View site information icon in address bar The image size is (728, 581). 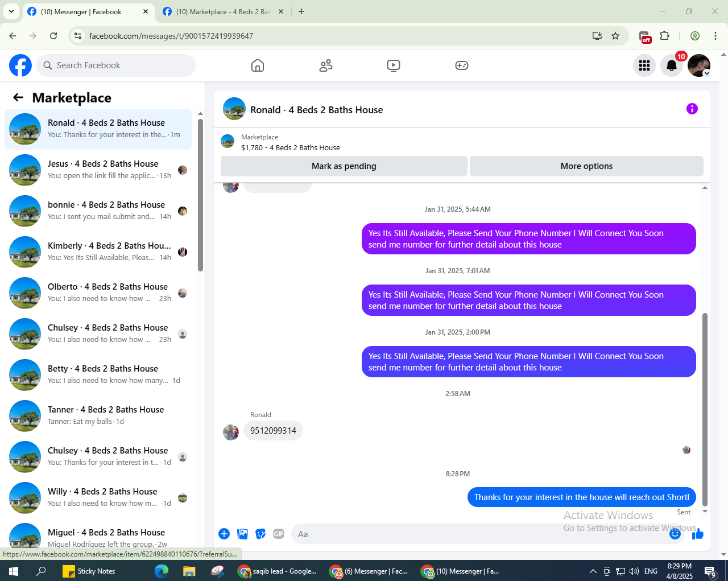click(x=78, y=36)
